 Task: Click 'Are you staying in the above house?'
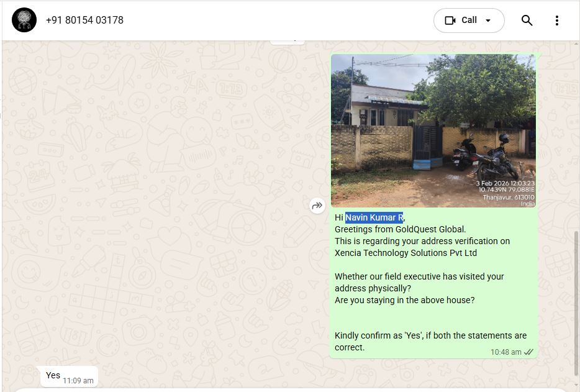pos(404,300)
